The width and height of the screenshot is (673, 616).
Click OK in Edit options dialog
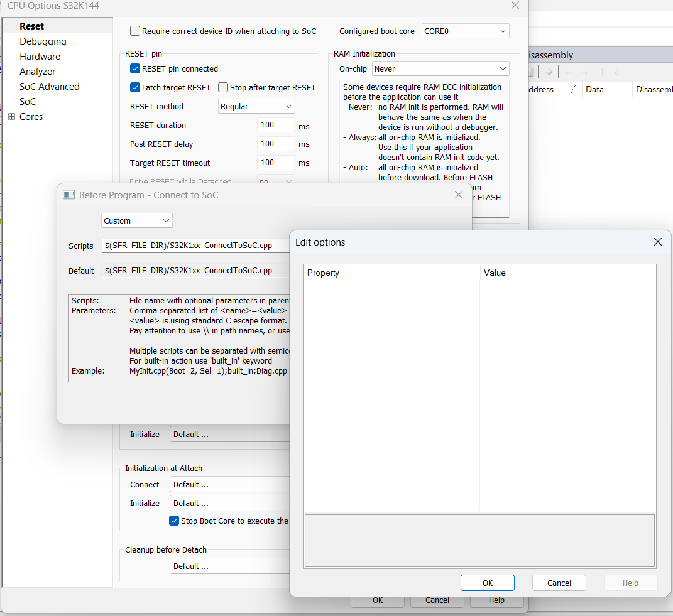[487, 583]
